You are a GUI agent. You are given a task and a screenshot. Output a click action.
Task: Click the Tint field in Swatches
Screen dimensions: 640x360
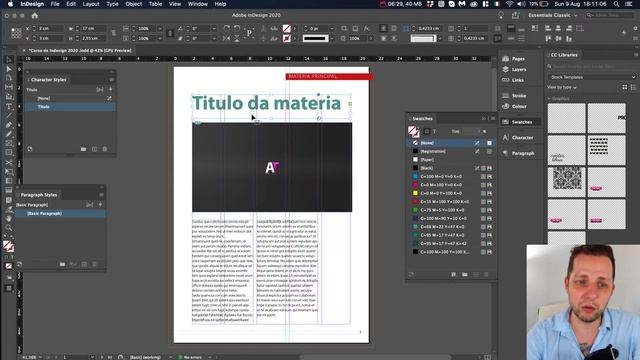(x=471, y=131)
